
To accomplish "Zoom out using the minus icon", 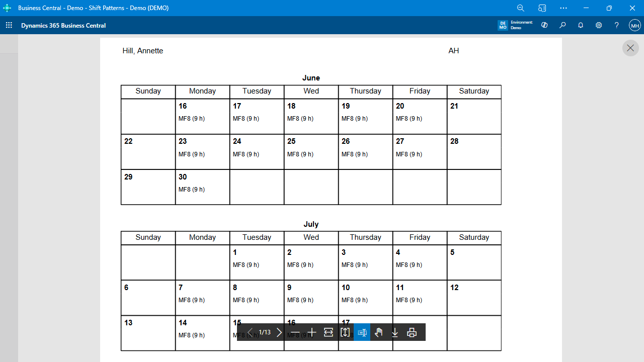I will point(296,332).
